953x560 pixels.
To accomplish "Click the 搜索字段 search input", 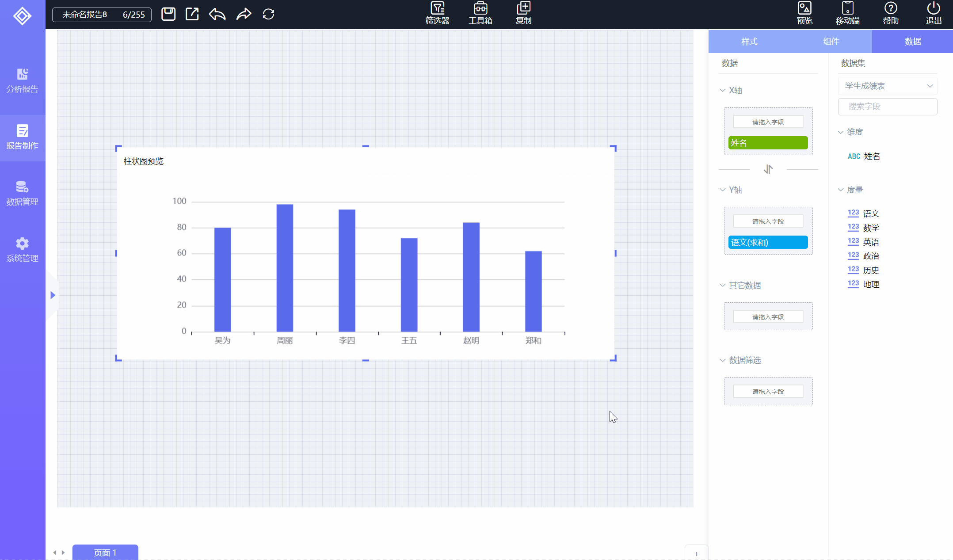I will (x=887, y=107).
